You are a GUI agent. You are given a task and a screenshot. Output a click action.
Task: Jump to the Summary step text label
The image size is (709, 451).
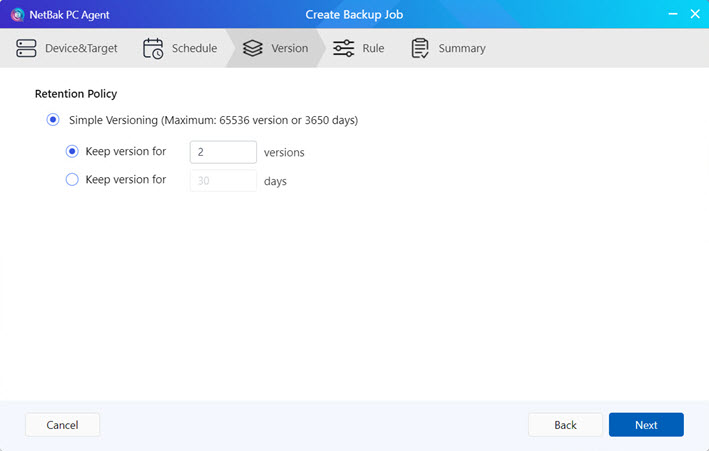461,48
